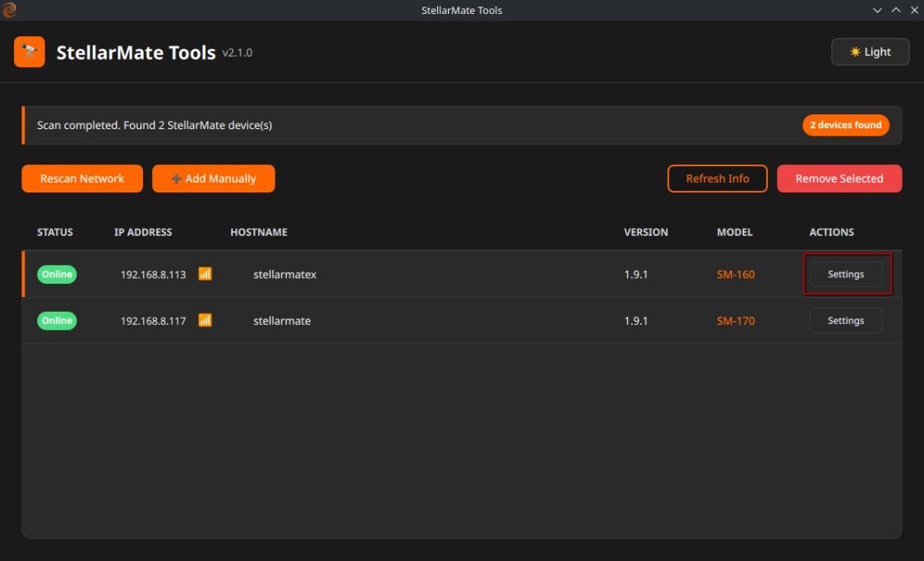Click the model link SM-160
Viewport: 924px width, 561px height.
point(736,274)
